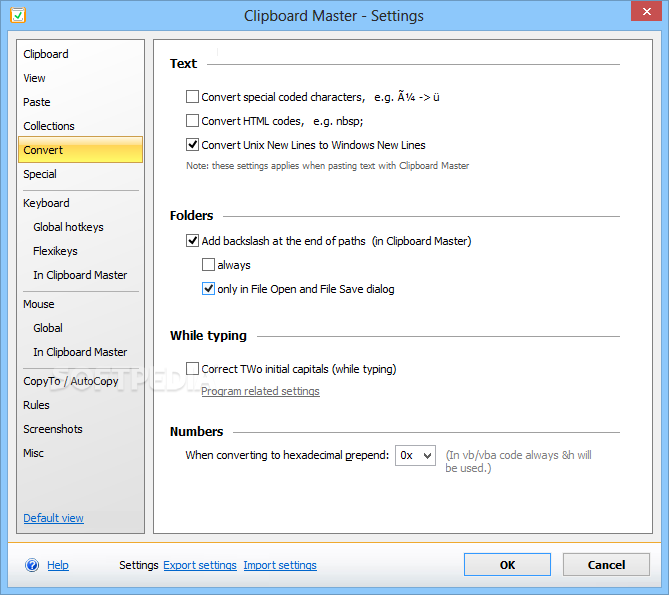Open the hexadecimal prepend 0x dropdown

(x=415, y=456)
